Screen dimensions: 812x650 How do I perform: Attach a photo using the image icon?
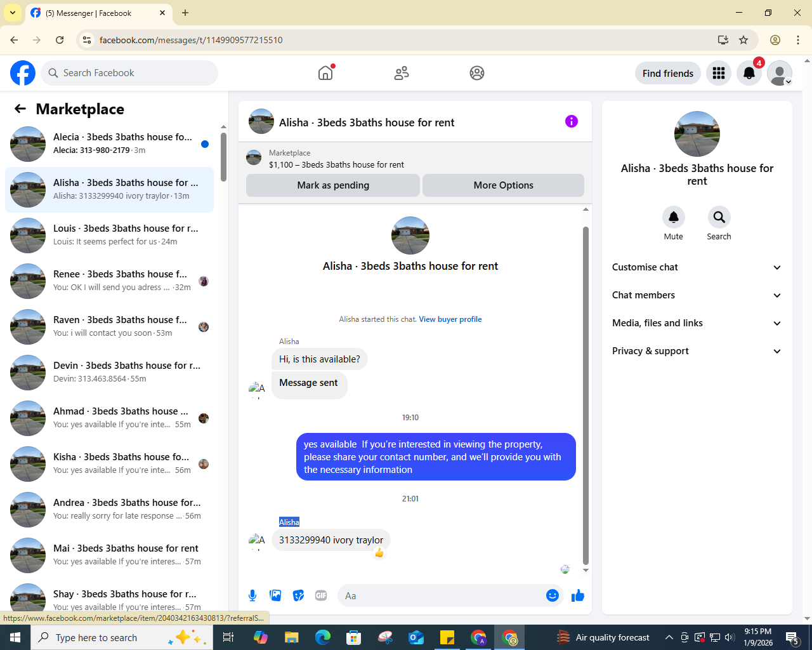click(275, 595)
